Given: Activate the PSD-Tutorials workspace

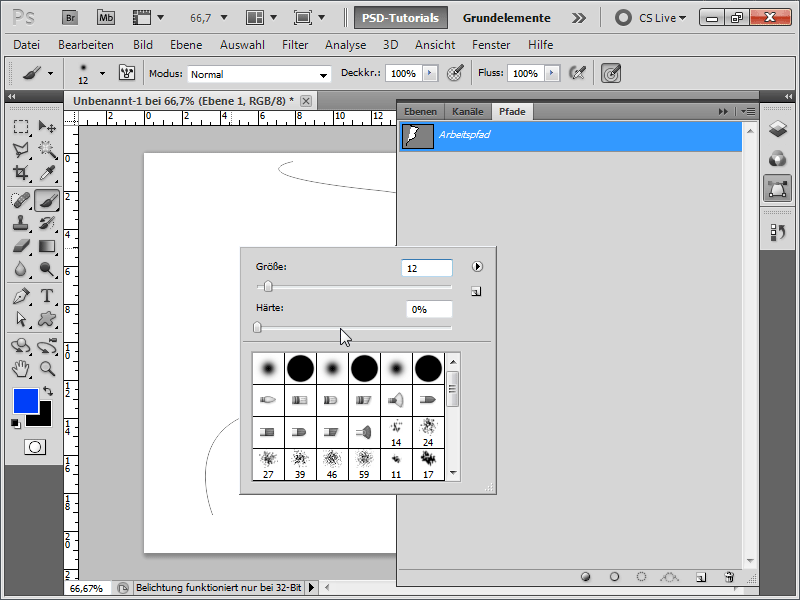Looking at the screenshot, I should point(401,18).
